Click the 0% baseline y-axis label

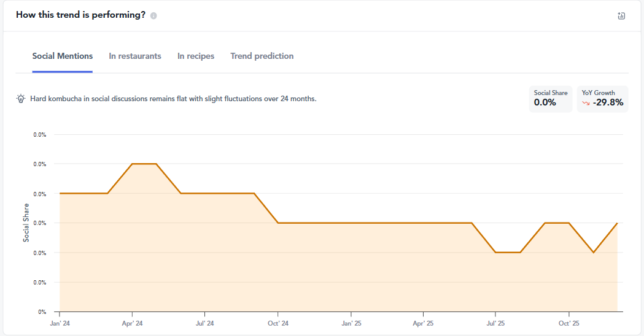[42, 312]
